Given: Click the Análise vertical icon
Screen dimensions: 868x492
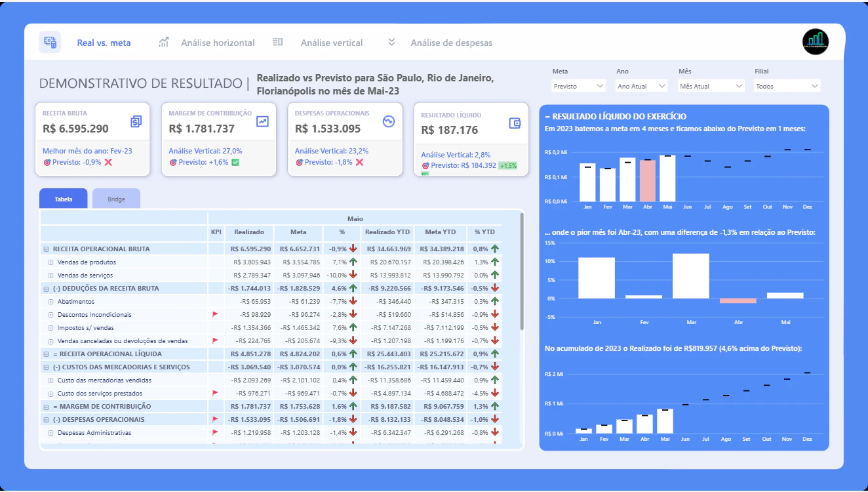Looking at the screenshot, I should coord(277,42).
